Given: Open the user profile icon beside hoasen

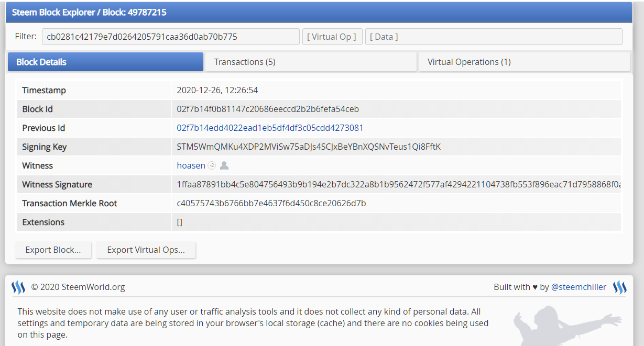Looking at the screenshot, I should 224,166.
